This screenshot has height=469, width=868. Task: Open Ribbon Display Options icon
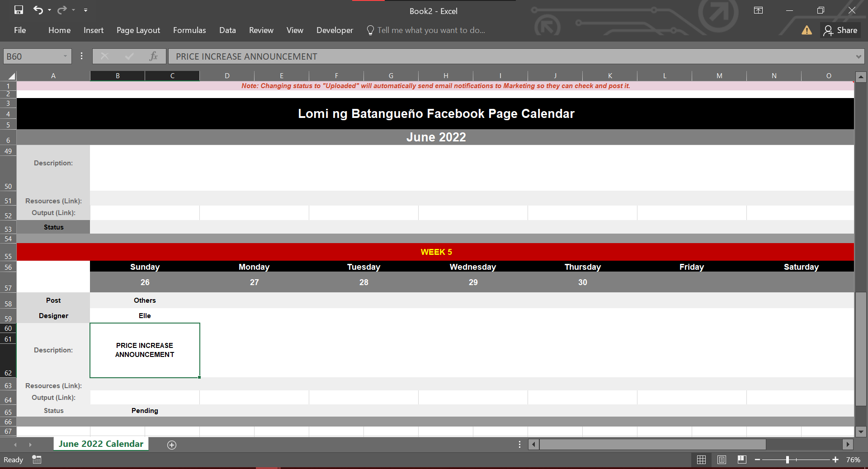tap(759, 10)
